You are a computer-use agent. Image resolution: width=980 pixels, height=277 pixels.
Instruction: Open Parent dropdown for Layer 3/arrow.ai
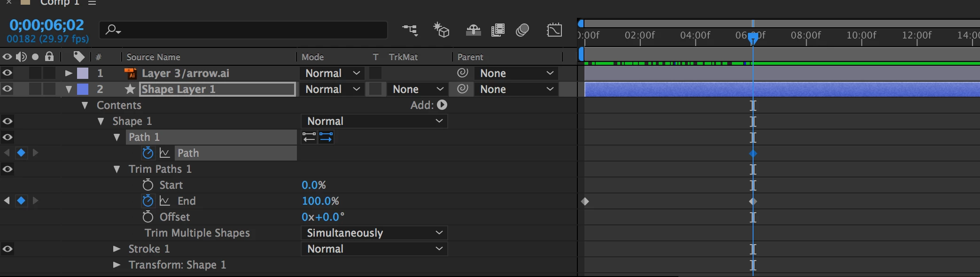point(516,73)
